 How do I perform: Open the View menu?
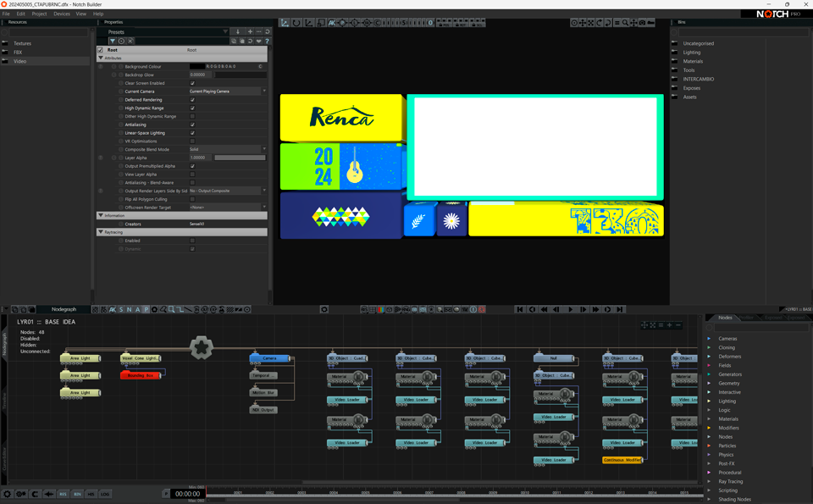coord(81,14)
